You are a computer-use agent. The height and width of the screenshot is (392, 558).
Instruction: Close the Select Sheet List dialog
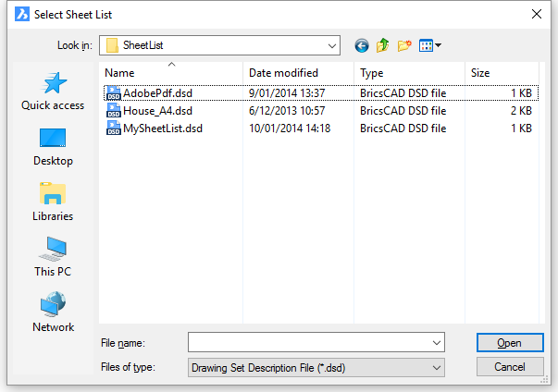coord(537,14)
